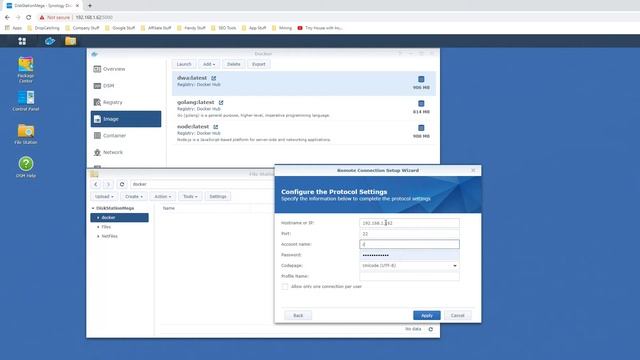This screenshot has height=360, width=640.
Task: Click the Back button in wizard
Action: coord(298,316)
